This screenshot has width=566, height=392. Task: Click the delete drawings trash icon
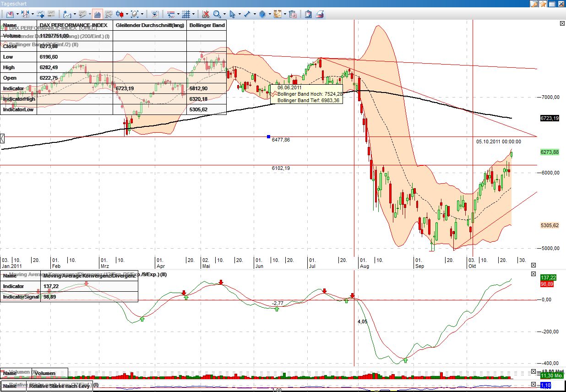tap(292, 14)
